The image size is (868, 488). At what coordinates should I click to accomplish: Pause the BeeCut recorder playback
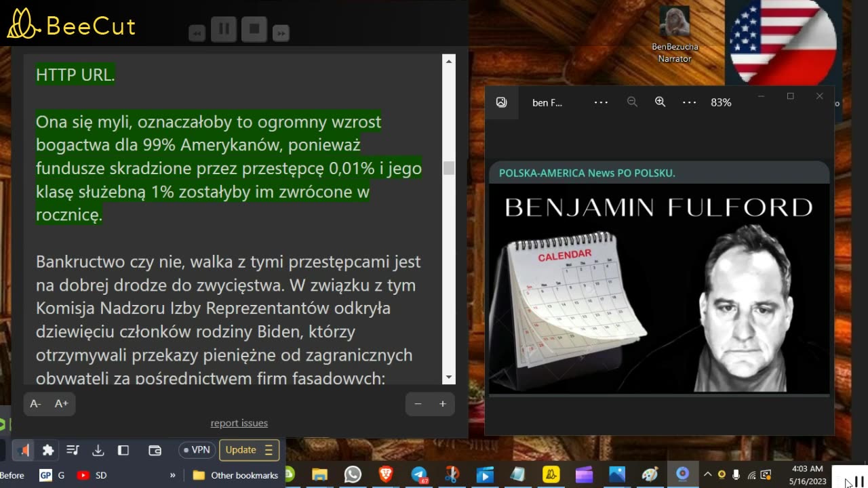coord(224,28)
